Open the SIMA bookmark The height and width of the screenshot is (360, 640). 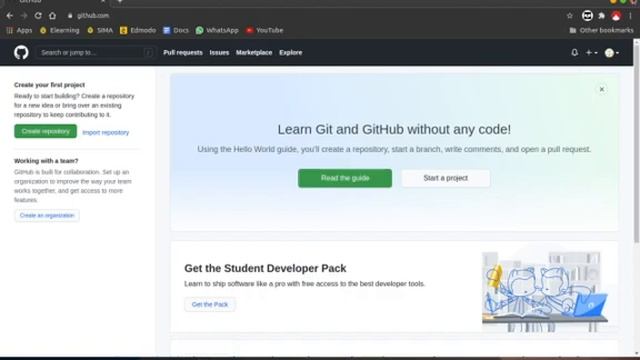(100, 30)
